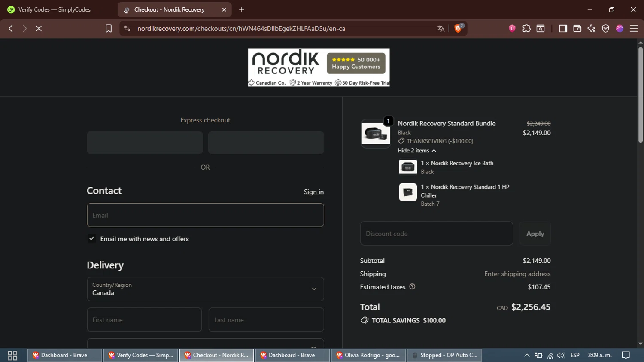Screen dimensions: 644x362
Task: Click the THANKSGIVING discount tag icon
Action: coord(401,141)
